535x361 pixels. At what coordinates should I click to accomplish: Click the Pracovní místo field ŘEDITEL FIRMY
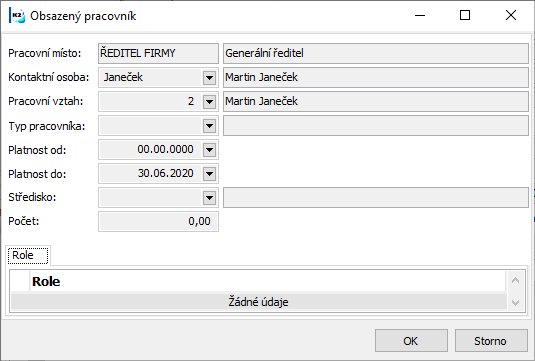pyautogui.click(x=158, y=53)
